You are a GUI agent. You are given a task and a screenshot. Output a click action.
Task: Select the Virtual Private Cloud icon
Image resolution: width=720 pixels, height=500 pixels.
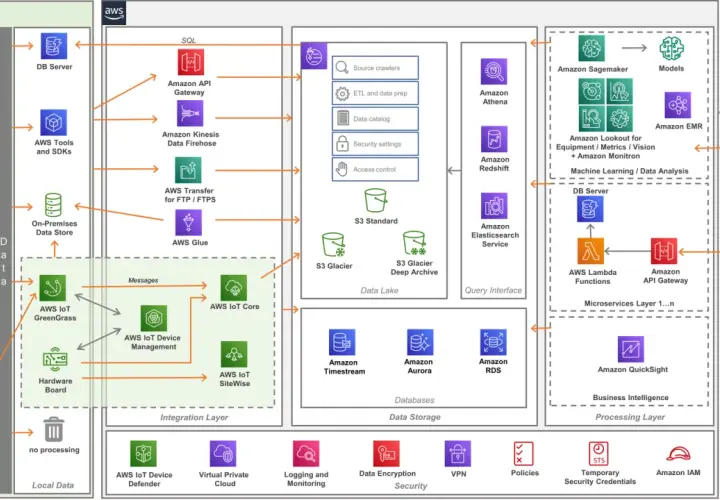223,454
